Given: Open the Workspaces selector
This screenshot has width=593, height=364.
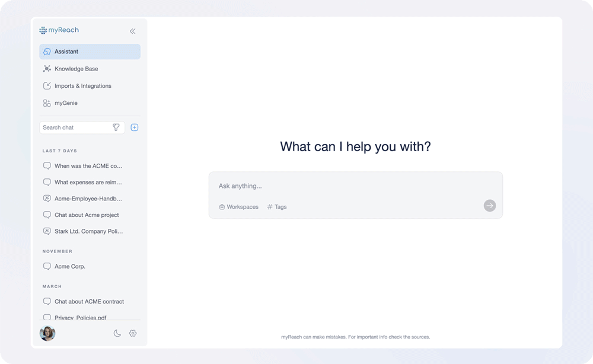Looking at the screenshot, I should tap(239, 207).
